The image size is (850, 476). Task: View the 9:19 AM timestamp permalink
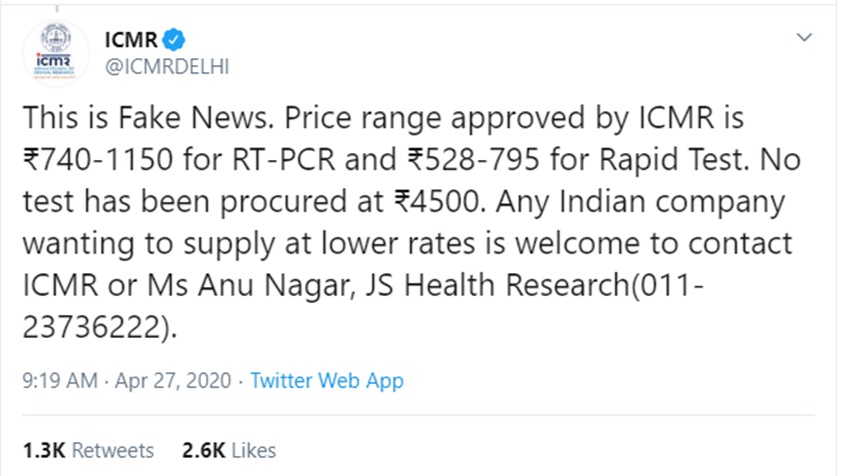coord(60,381)
